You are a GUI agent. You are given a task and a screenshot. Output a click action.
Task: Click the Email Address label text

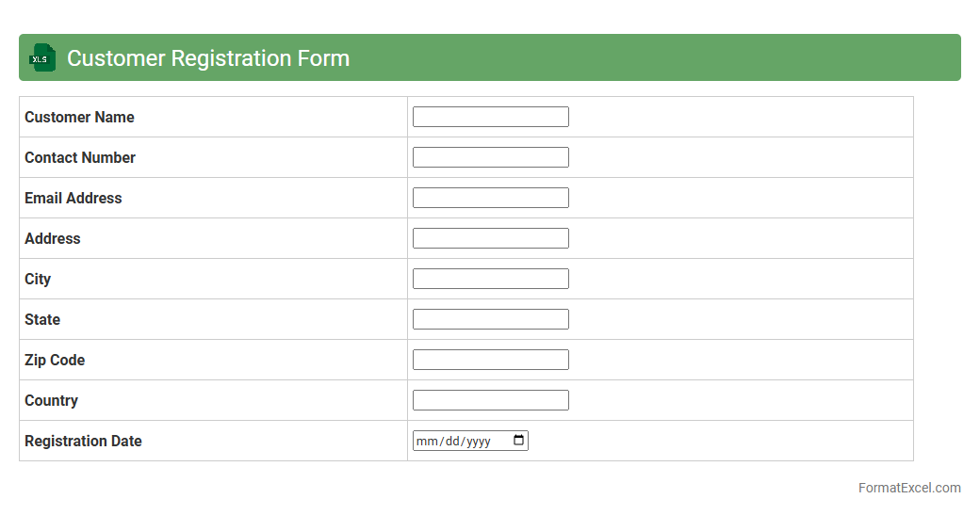(x=73, y=198)
